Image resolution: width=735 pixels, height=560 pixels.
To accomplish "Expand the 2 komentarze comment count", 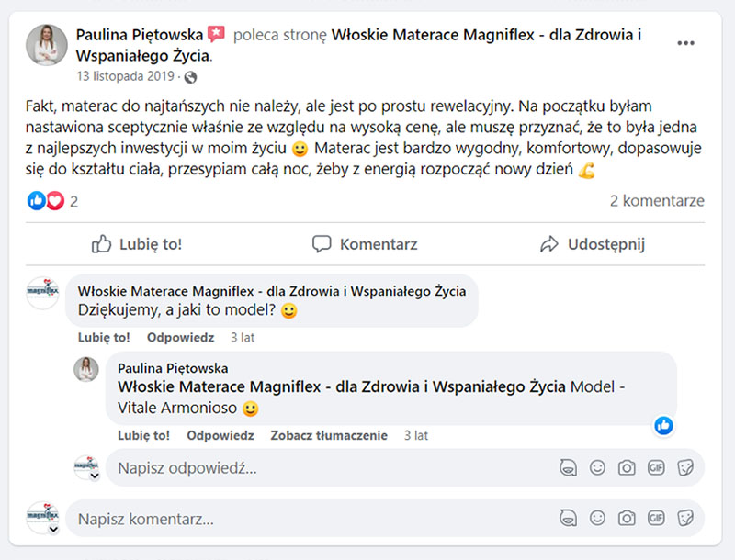I will tap(657, 201).
